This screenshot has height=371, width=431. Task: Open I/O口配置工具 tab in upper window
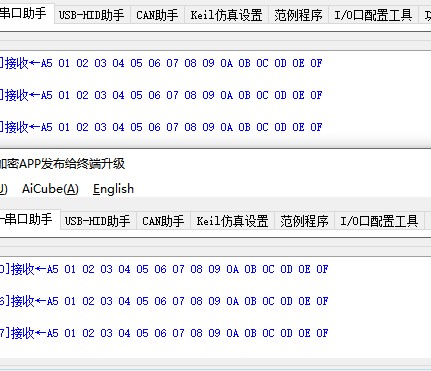[373, 15]
